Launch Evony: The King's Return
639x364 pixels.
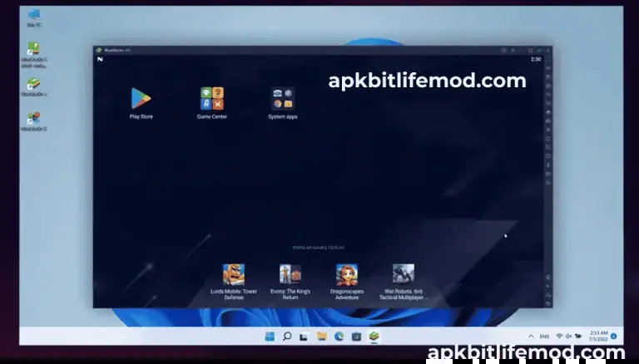(290, 275)
